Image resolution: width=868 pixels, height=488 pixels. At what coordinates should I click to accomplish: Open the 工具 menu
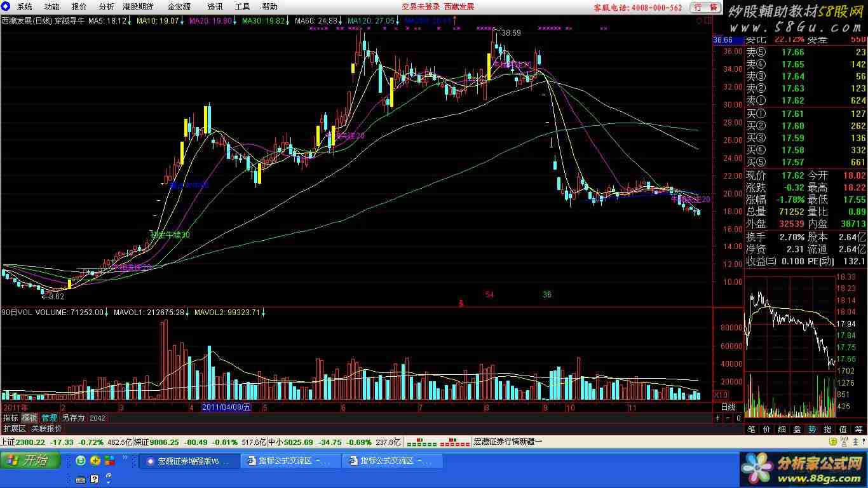pos(242,7)
